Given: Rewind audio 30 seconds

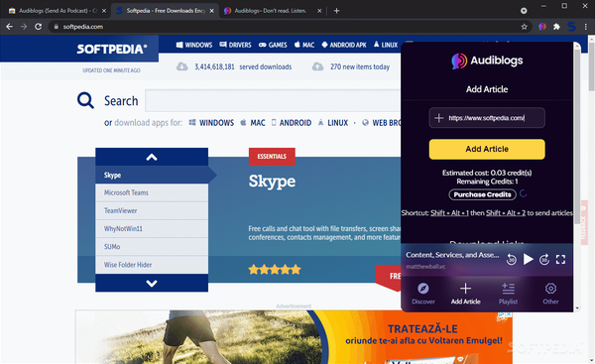Looking at the screenshot, I should point(511,259).
